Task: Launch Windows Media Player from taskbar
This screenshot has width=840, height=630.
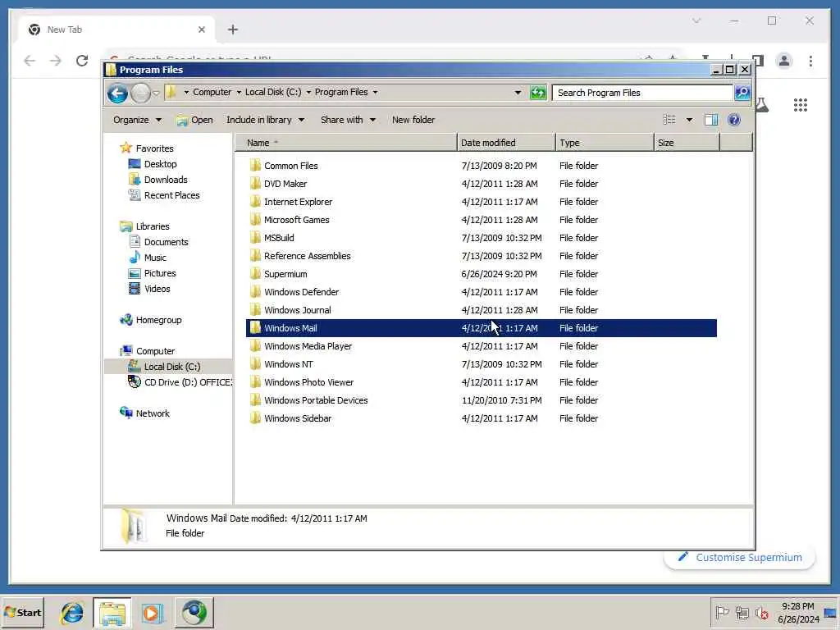Action: pyautogui.click(x=152, y=613)
